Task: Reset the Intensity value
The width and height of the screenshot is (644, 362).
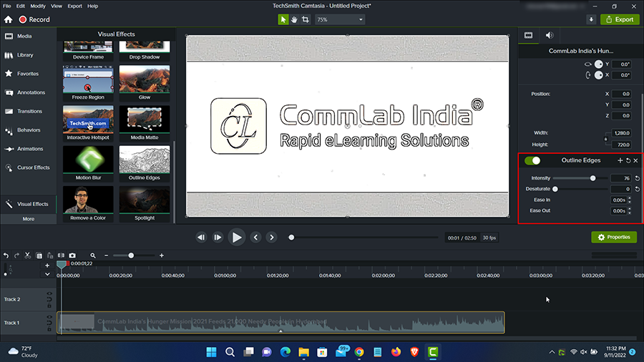Action: (638, 178)
